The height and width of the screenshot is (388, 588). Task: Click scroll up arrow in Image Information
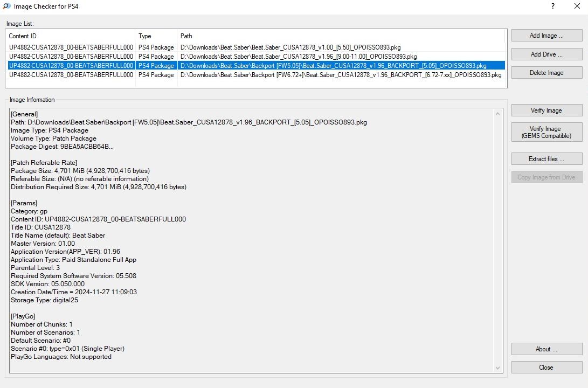[x=497, y=113]
